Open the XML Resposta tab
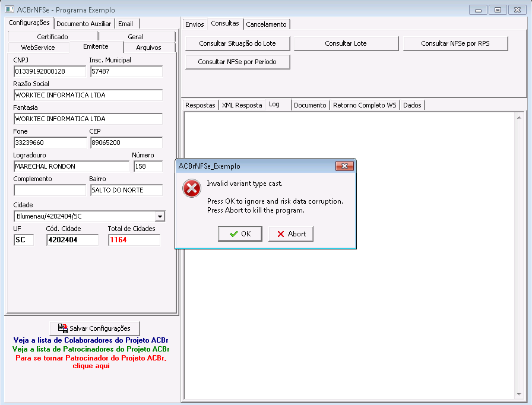532x405 pixels. pos(242,105)
